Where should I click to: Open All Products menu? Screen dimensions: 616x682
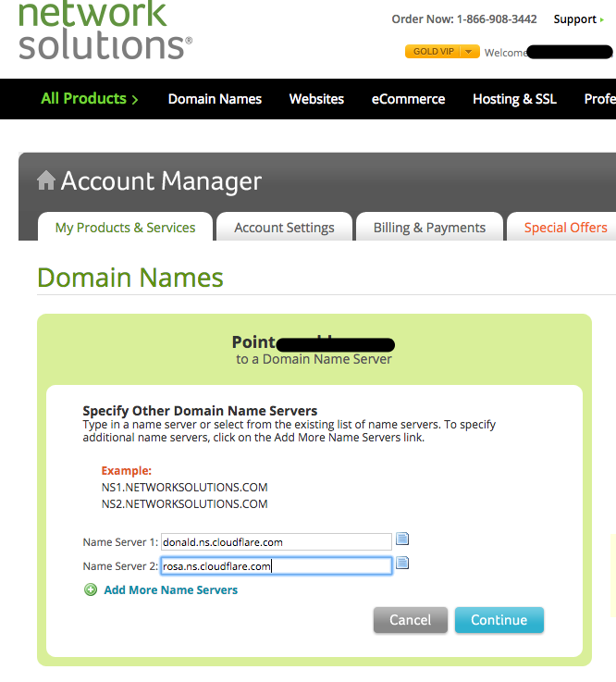pos(90,99)
